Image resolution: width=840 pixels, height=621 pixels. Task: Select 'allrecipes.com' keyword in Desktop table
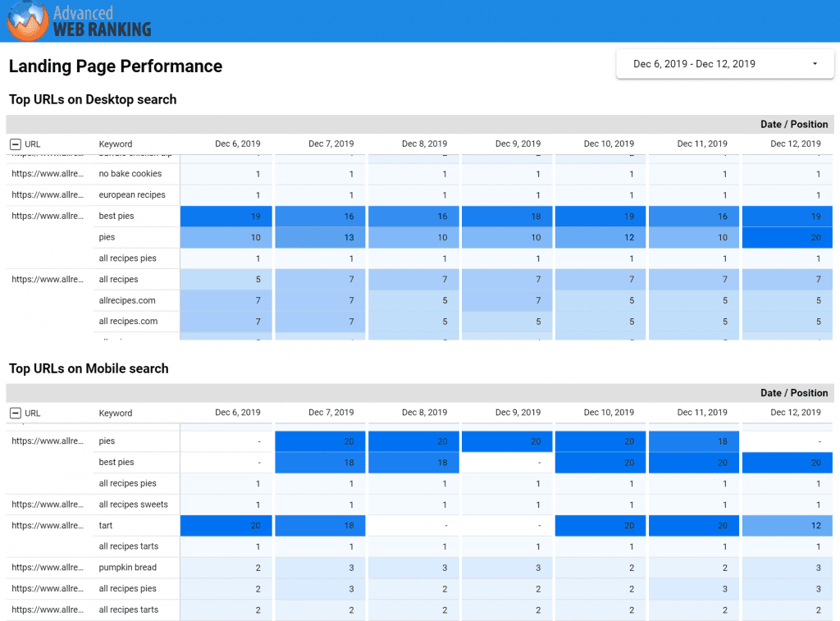[127, 300]
